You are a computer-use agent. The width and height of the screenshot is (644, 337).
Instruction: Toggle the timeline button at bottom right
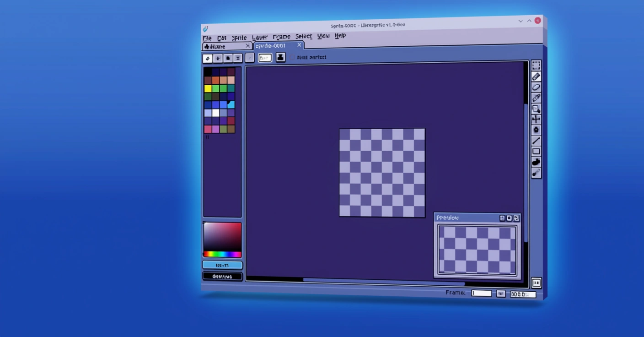click(536, 283)
